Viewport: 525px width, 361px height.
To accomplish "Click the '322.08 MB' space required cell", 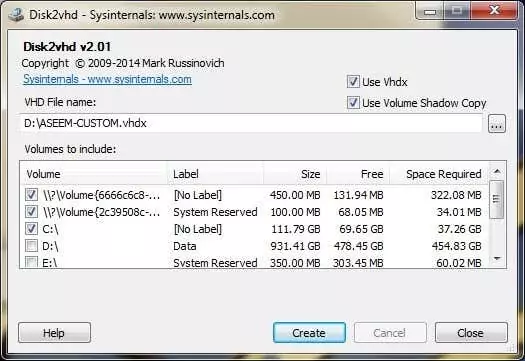I will click(456, 195).
